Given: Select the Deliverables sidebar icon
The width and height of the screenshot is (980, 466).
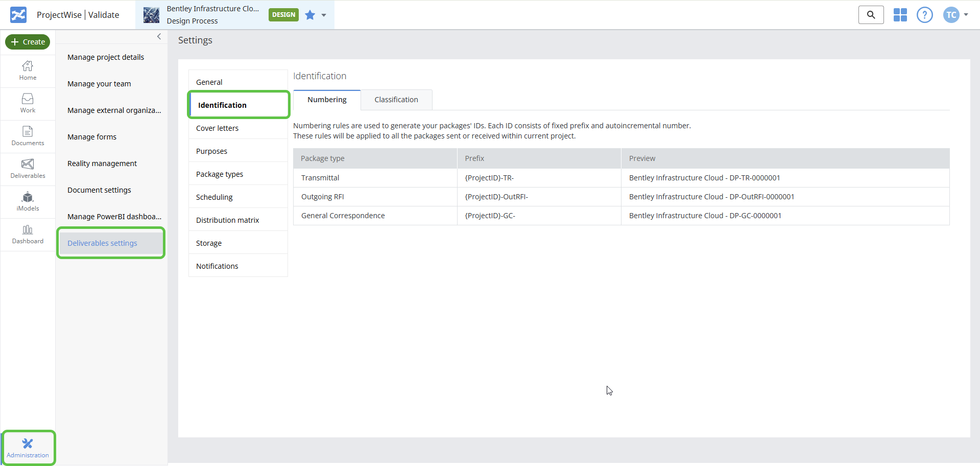Looking at the screenshot, I should pos(28,168).
